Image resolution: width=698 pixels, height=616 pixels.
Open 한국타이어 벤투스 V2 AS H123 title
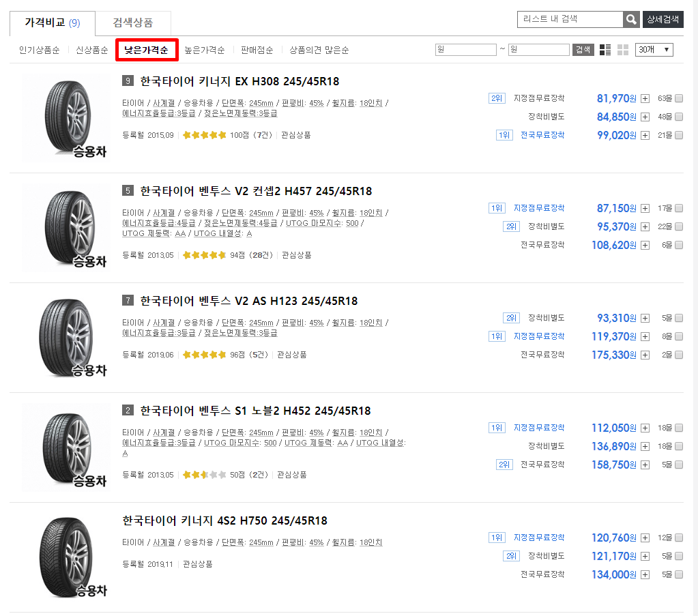click(249, 302)
